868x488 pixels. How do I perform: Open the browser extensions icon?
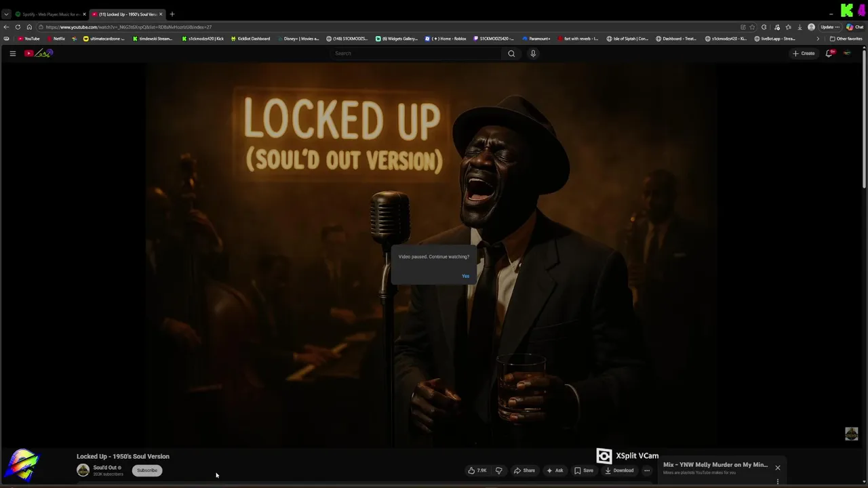pos(764,27)
